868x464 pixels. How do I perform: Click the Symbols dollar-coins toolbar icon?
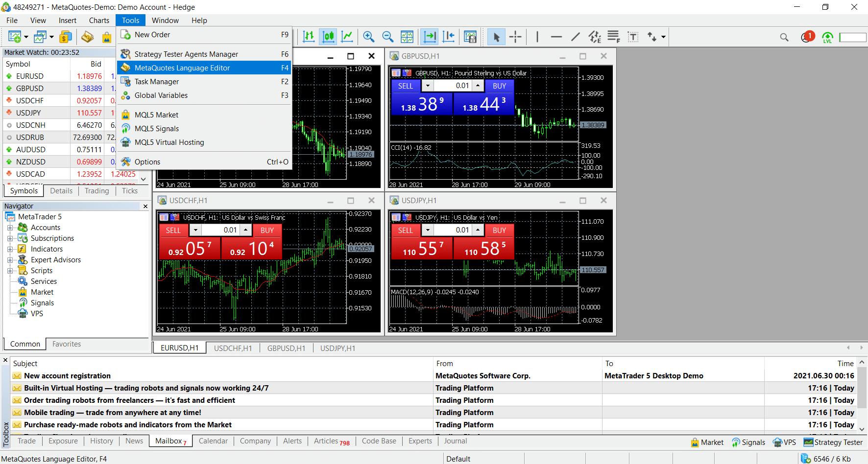click(66, 37)
